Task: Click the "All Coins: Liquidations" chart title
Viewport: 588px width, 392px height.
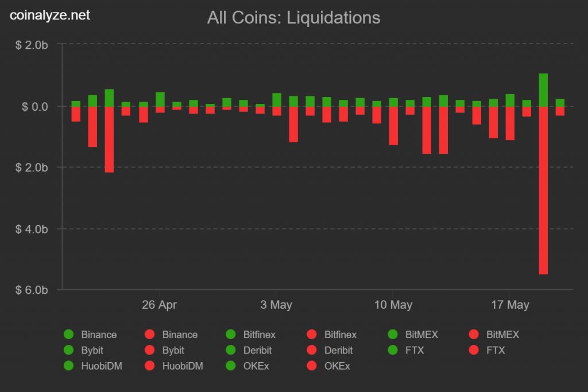Action: [293, 18]
